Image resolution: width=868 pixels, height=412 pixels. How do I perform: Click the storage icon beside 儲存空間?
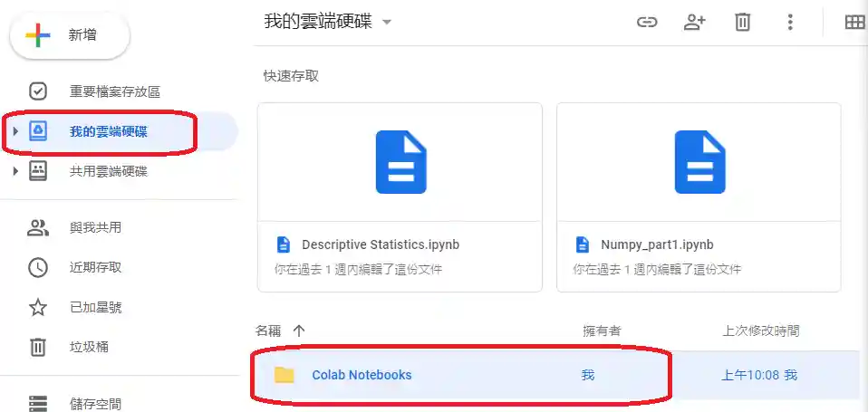click(x=38, y=404)
